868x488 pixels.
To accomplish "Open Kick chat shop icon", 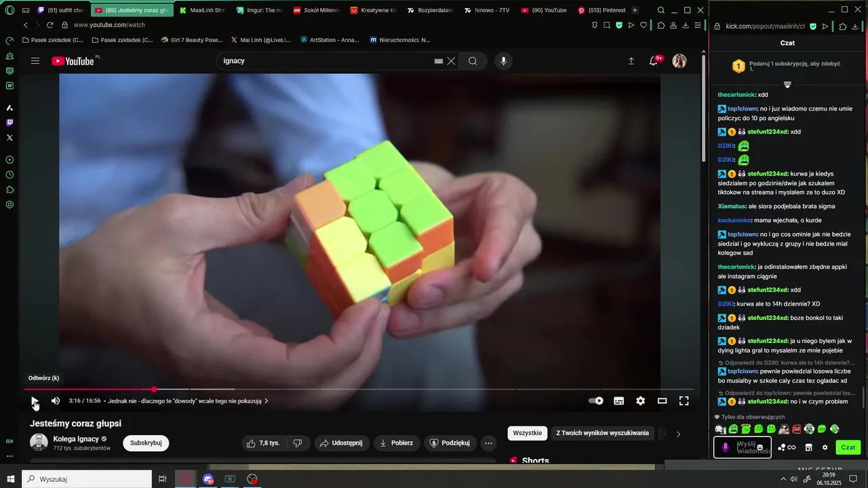I will (x=808, y=447).
